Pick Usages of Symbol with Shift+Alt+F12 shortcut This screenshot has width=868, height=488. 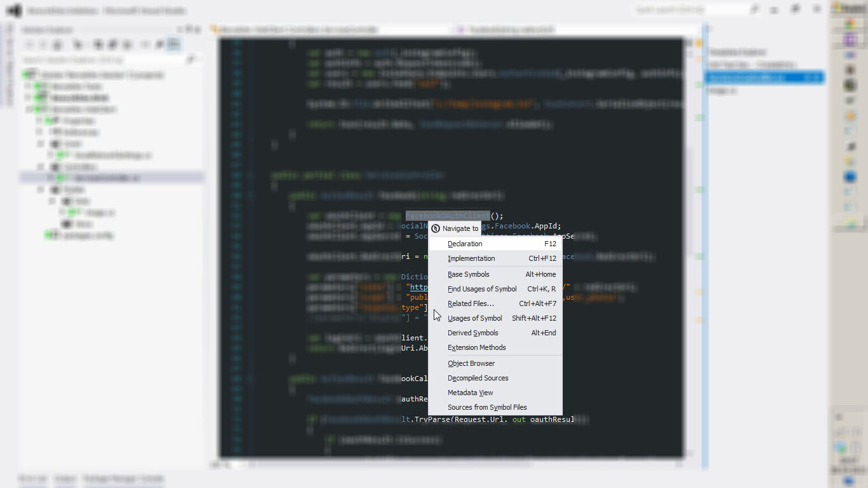coord(475,318)
